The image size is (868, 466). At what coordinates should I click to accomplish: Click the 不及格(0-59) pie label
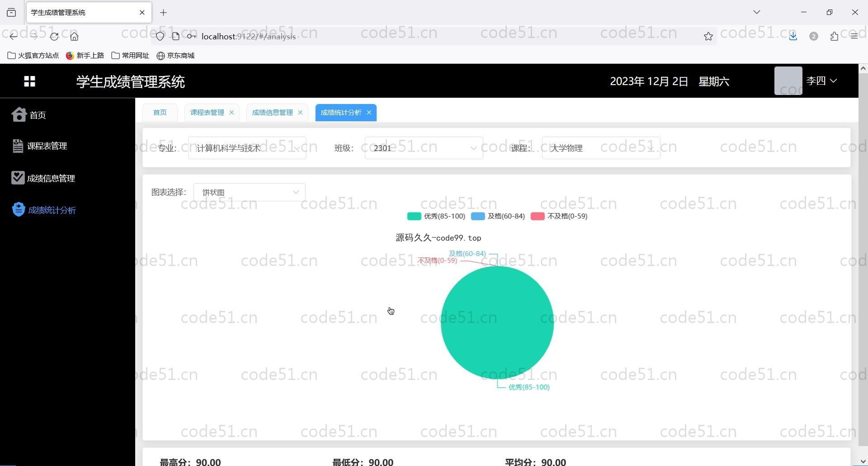tap(437, 261)
